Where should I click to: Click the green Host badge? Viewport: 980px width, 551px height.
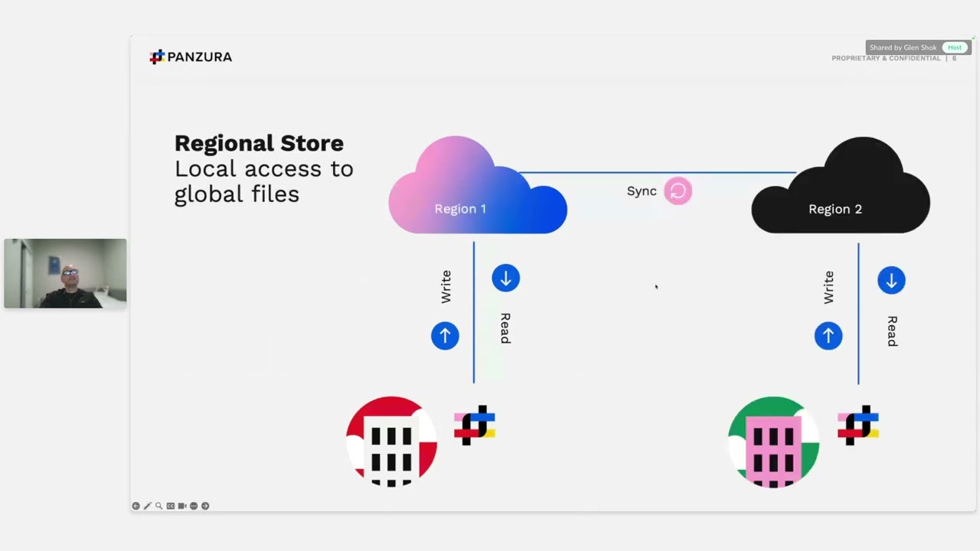tap(954, 47)
